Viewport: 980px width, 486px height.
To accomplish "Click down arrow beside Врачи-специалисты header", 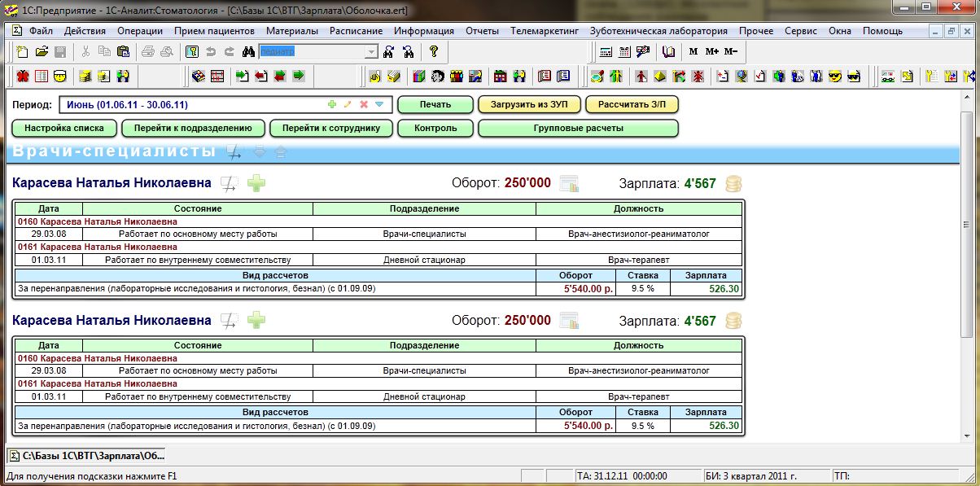I will click(260, 151).
